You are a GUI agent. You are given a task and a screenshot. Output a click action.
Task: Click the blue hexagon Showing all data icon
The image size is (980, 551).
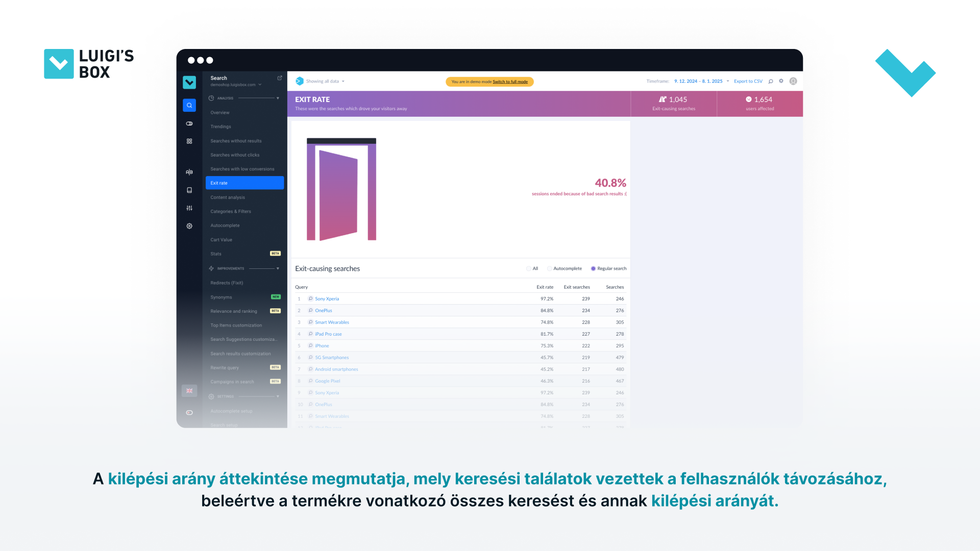click(300, 81)
